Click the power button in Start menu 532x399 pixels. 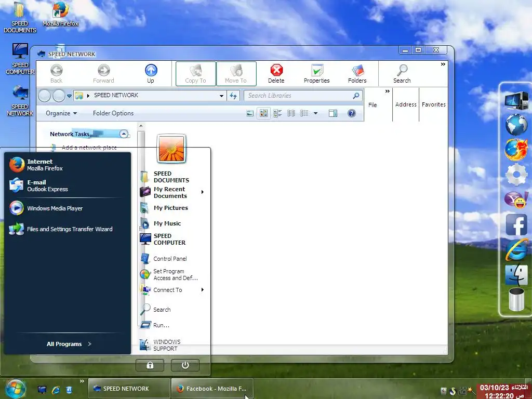click(x=185, y=365)
